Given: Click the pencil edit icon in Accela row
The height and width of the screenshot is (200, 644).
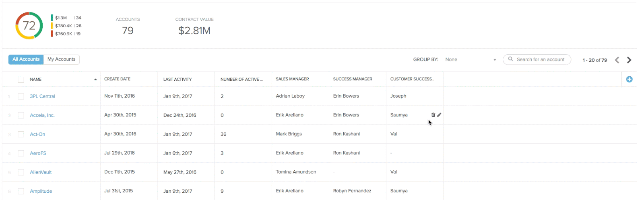Looking at the screenshot, I should point(439,115).
